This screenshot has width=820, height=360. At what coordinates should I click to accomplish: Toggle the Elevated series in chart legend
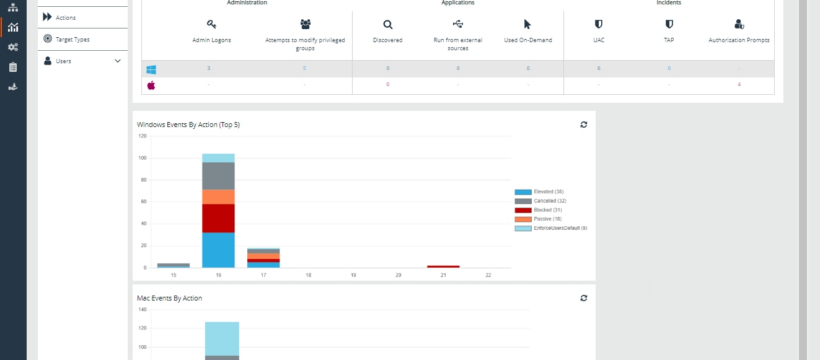click(548, 192)
